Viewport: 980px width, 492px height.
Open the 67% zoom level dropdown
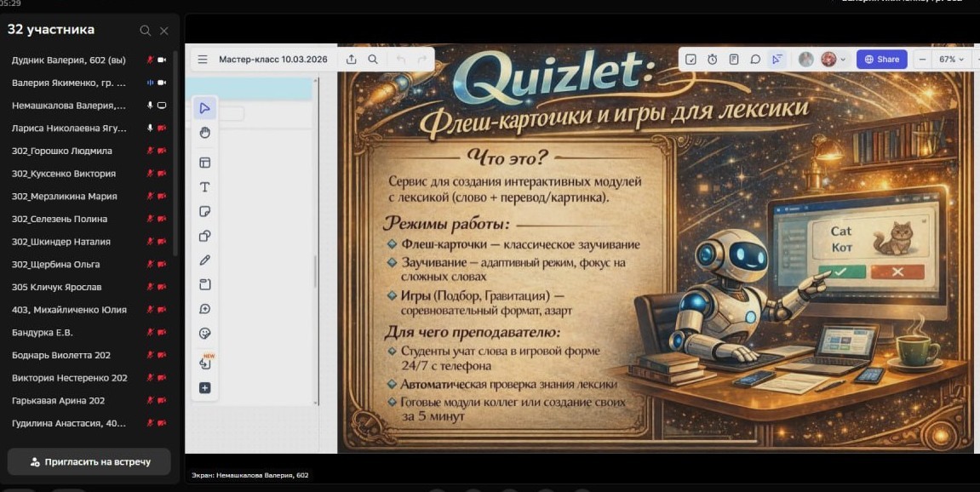(951, 60)
